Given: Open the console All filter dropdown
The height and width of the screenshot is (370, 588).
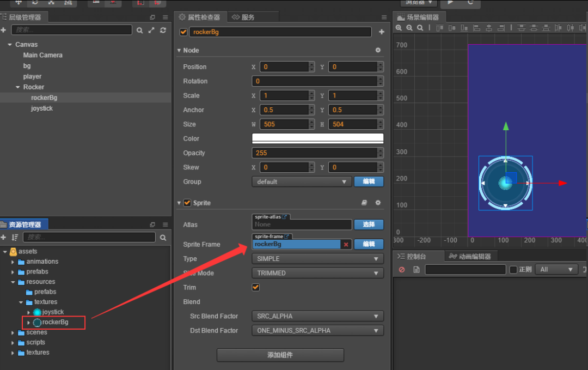Looking at the screenshot, I should [x=556, y=269].
